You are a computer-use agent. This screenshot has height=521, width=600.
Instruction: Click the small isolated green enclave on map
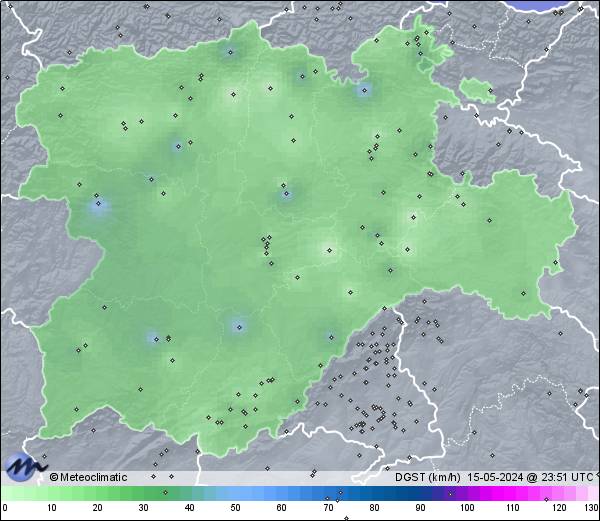click(x=478, y=90)
